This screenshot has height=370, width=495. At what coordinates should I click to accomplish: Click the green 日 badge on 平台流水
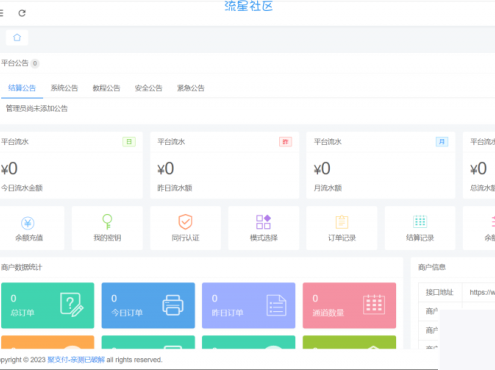129,142
